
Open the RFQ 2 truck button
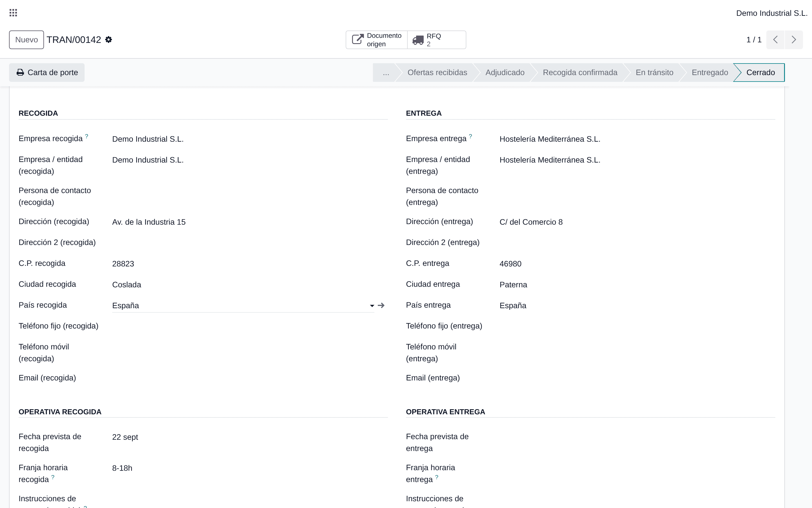pos(436,40)
